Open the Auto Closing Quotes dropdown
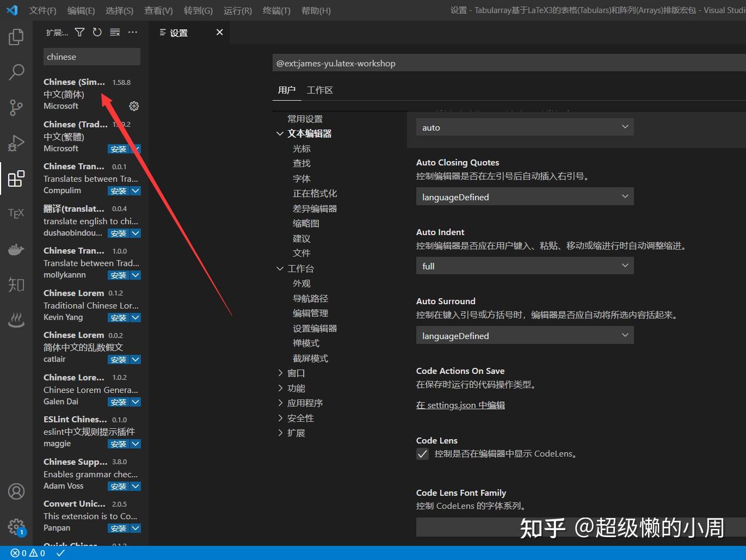 tap(524, 196)
